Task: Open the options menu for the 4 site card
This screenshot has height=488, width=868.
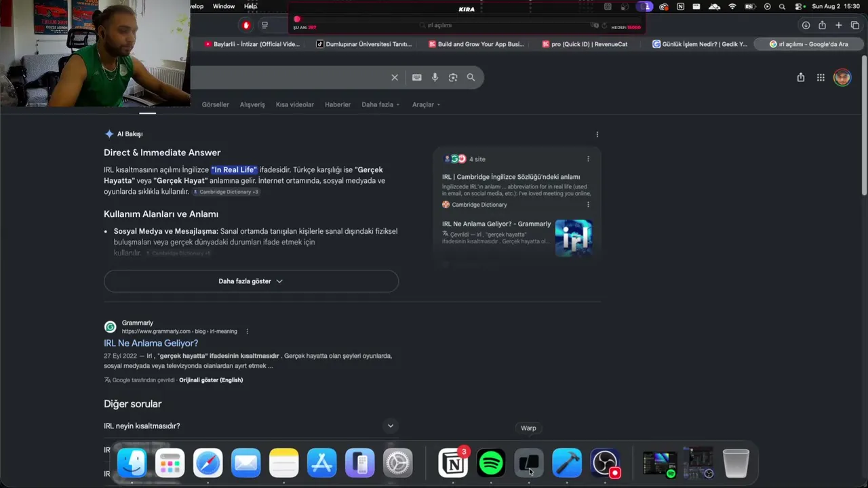Action: click(588, 159)
